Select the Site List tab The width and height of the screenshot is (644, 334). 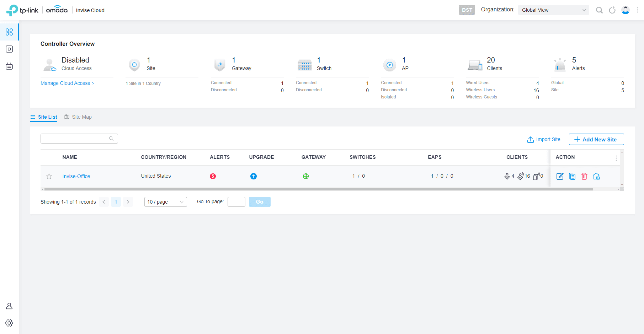[x=44, y=117]
